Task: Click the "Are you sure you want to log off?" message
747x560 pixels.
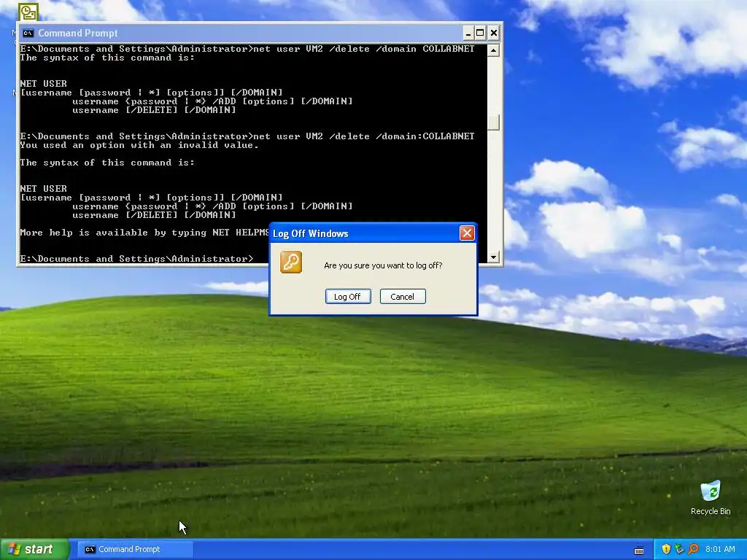Action: click(x=383, y=265)
